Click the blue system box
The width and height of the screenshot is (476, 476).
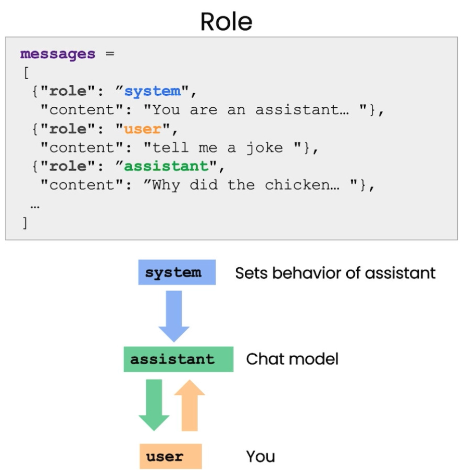coord(177,272)
